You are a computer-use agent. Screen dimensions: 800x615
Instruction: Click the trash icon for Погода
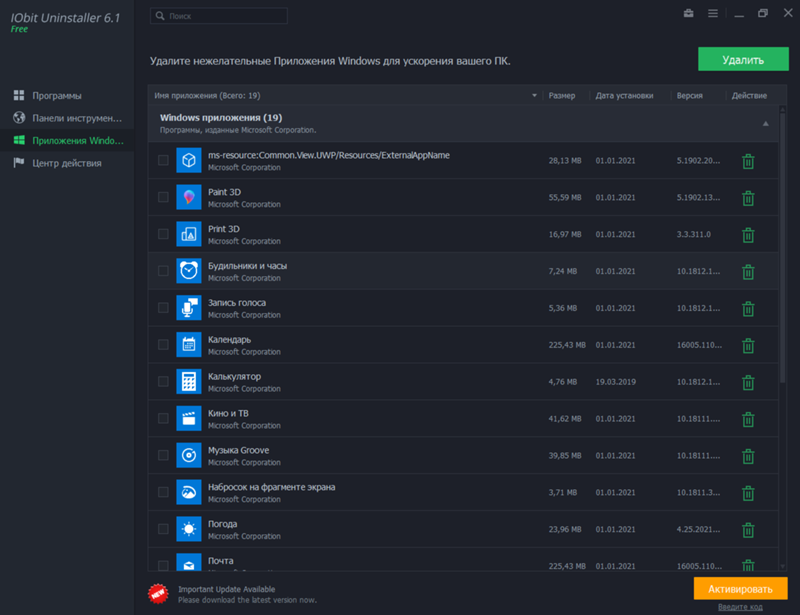pyautogui.click(x=748, y=530)
